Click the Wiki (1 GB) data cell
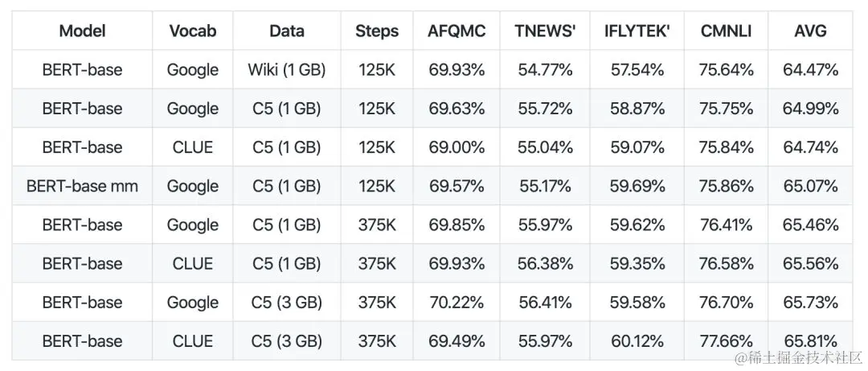The width and height of the screenshot is (868, 371). pyautogui.click(x=287, y=70)
